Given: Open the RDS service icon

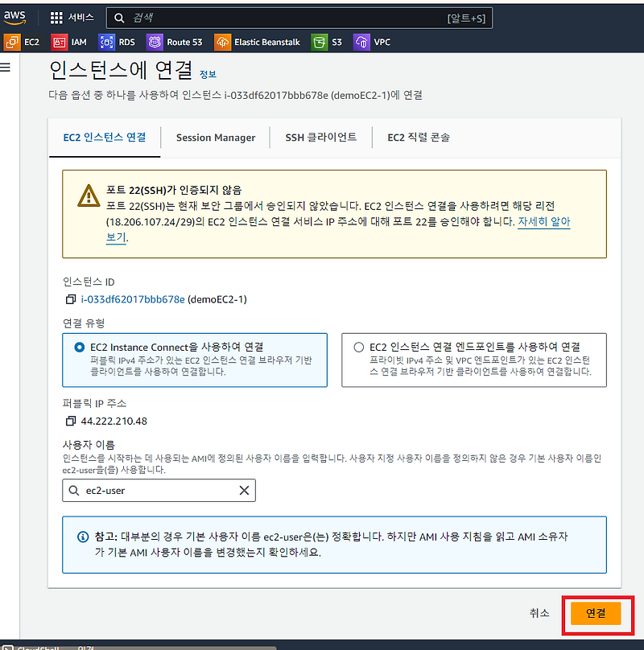Looking at the screenshot, I should 107,41.
